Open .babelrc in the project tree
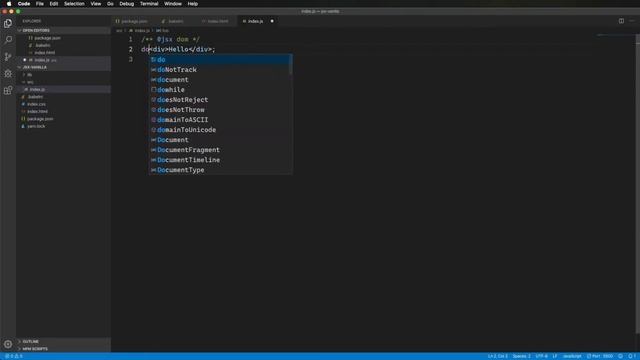The width and height of the screenshot is (640, 360). tap(63, 97)
